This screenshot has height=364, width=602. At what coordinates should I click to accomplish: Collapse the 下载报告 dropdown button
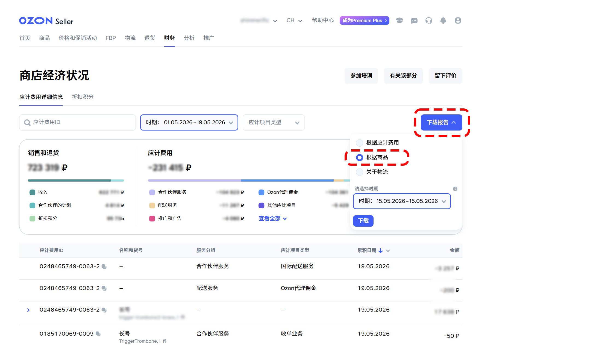pyautogui.click(x=441, y=122)
